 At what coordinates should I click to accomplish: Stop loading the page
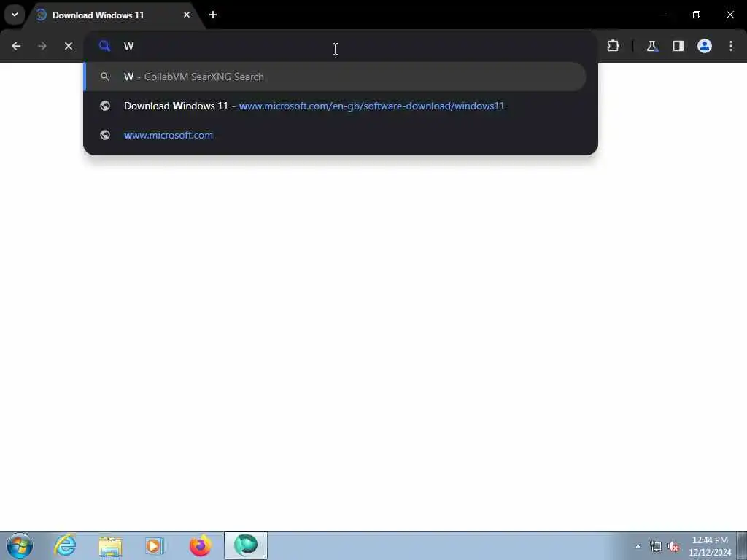click(x=69, y=46)
